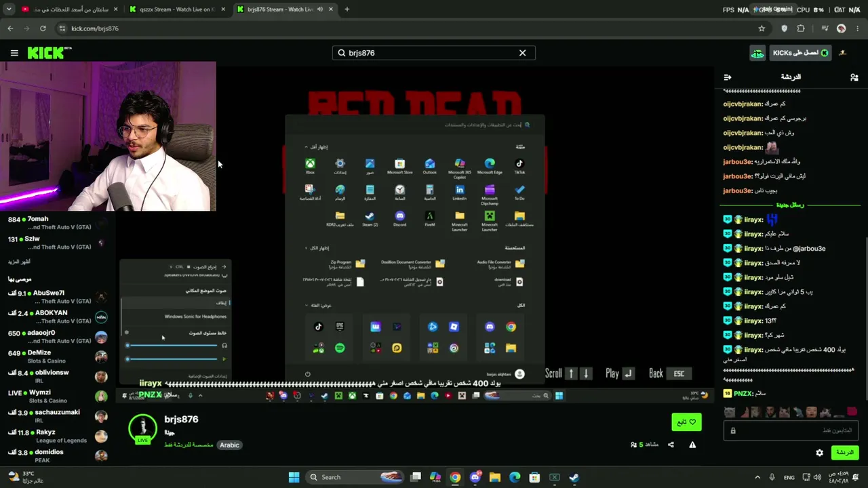The image size is (868, 488).
Task: Open the oblivionsw recommended channel
Action: 58,376
